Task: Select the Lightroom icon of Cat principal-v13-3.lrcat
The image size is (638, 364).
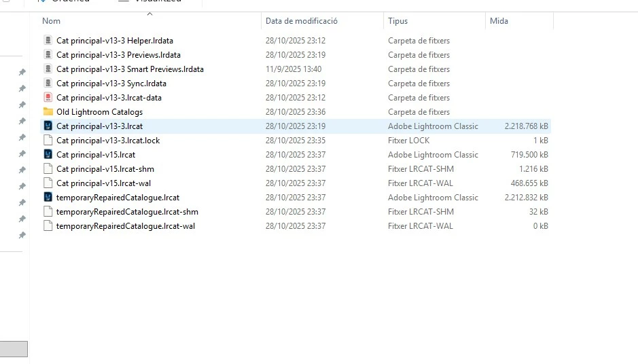Action: pyautogui.click(x=48, y=126)
